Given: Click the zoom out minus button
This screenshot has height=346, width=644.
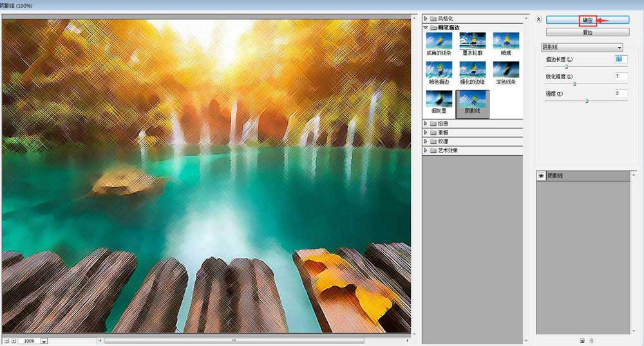Looking at the screenshot, I should click(6, 341).
